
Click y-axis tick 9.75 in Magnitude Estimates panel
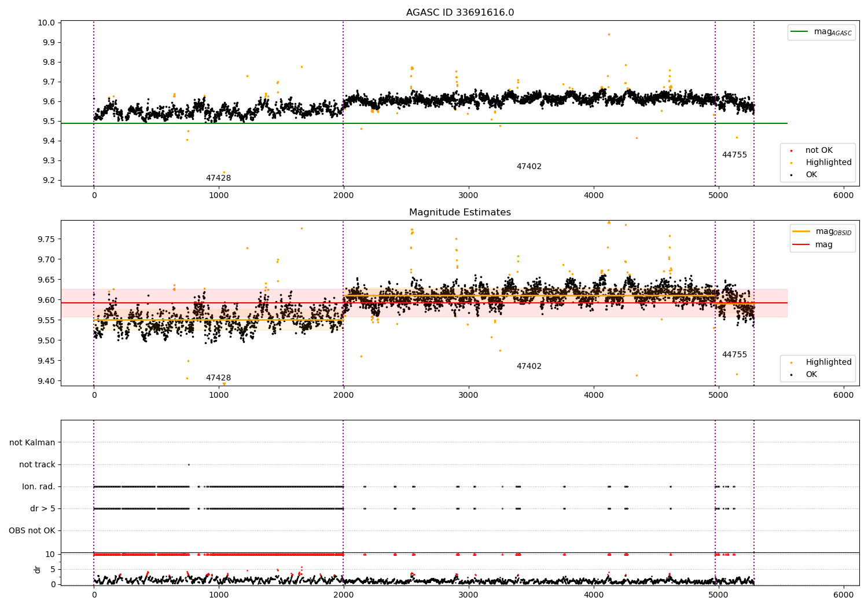coord(46,240)
